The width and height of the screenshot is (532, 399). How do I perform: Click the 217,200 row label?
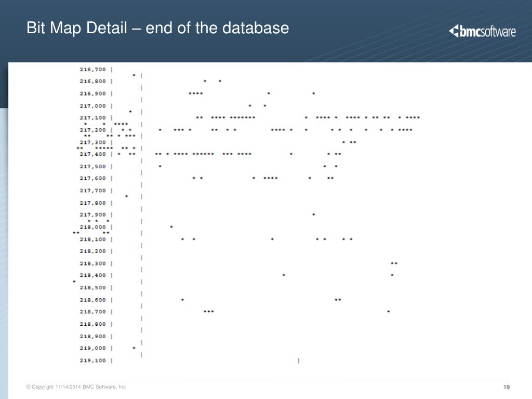[92, 130]
